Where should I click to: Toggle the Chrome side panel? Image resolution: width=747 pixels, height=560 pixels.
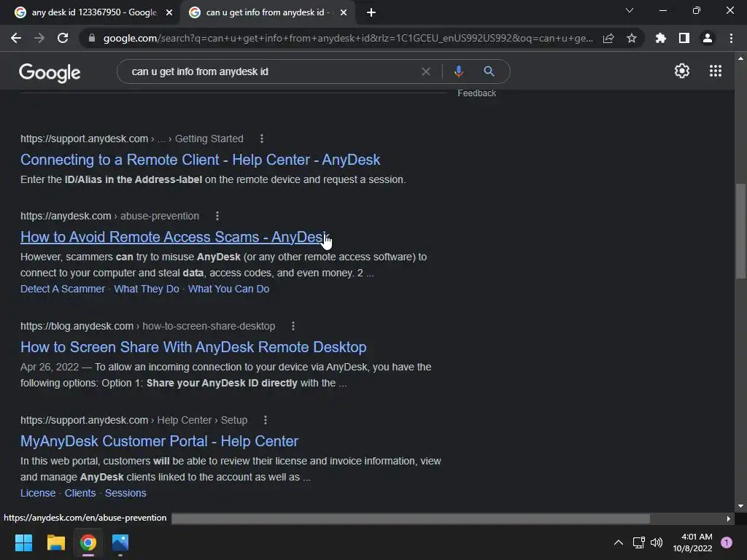pos(684,38)
